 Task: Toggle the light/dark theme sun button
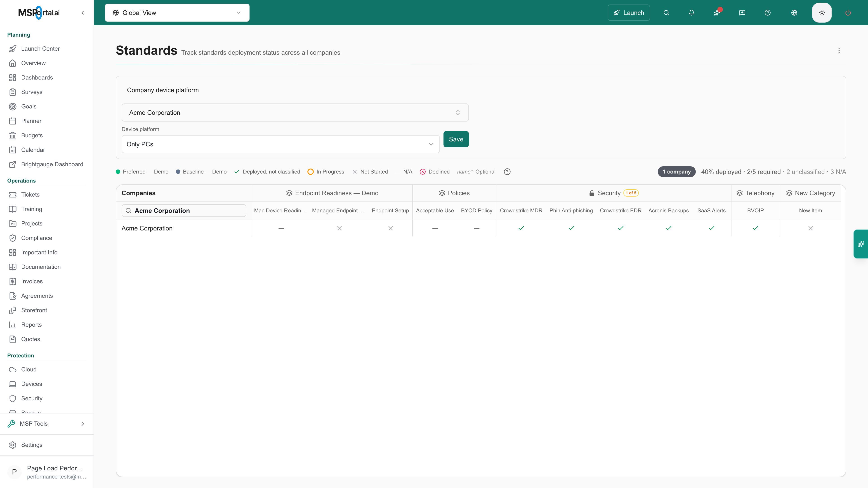pyautogui.click(x=822, y=13)
